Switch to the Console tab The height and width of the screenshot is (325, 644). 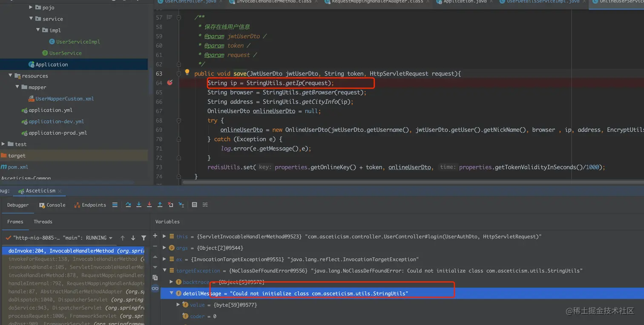52,205
